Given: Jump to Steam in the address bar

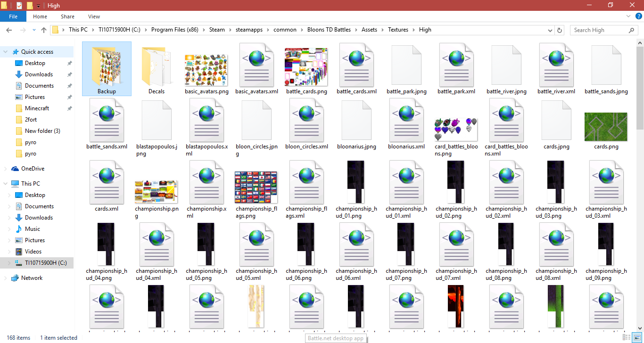Looking at the screenshot, I should pyautogui.click(x=217, y=30).
